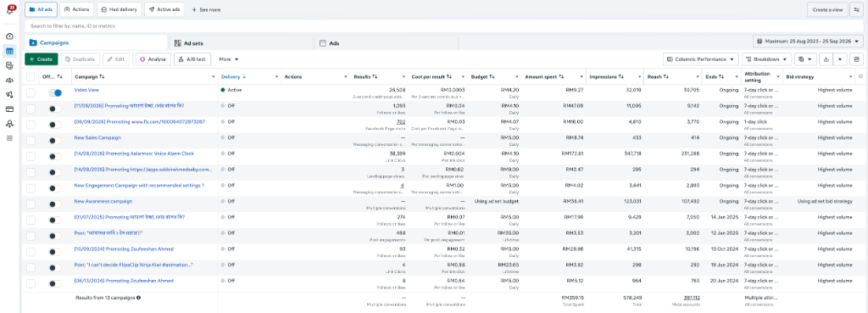
Task: Open New Awareness campaign link
Action: (x=103, y=201)
